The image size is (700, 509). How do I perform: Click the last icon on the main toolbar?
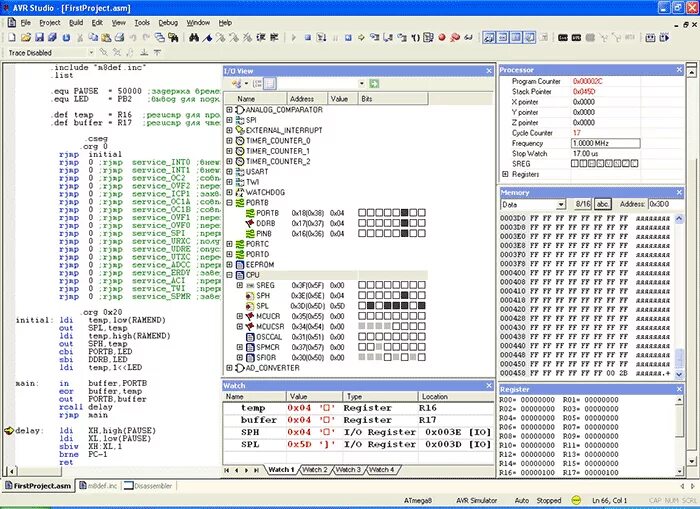tap(664, 38)
